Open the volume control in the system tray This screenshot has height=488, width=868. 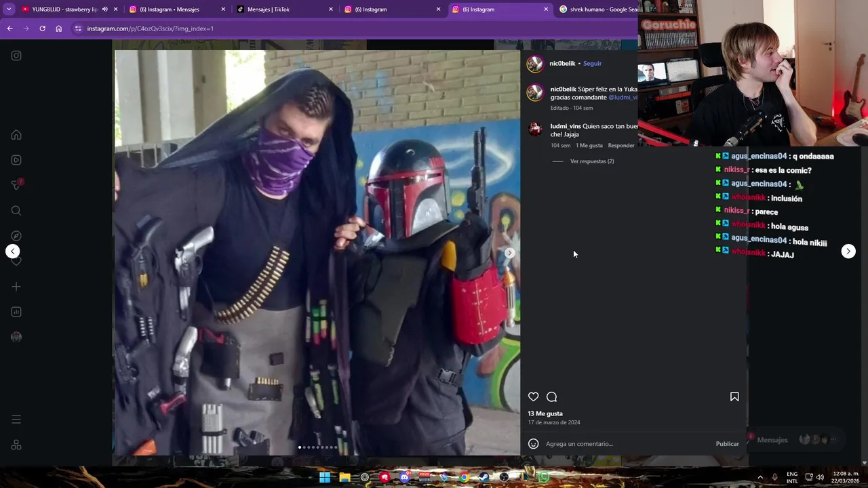tap(820, 477)
